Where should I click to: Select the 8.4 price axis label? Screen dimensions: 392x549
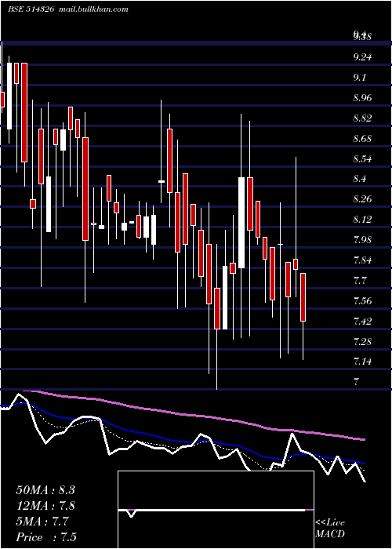tap(360, 179)
